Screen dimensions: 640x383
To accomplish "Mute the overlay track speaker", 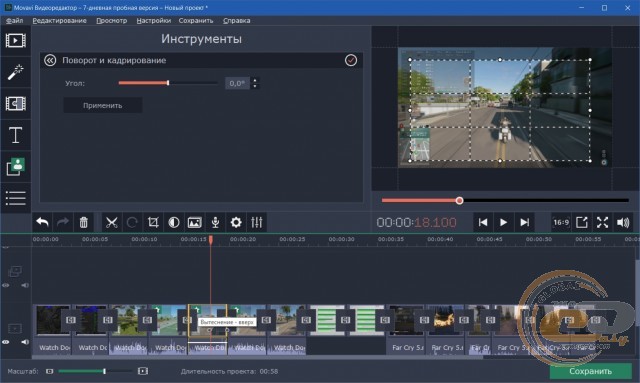I will click(24, 285).
